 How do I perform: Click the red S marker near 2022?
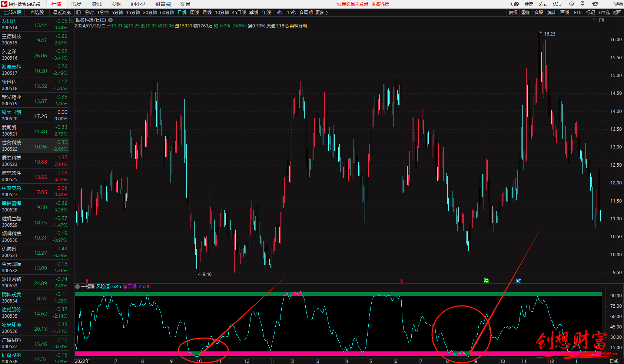(x=87, y=281)
